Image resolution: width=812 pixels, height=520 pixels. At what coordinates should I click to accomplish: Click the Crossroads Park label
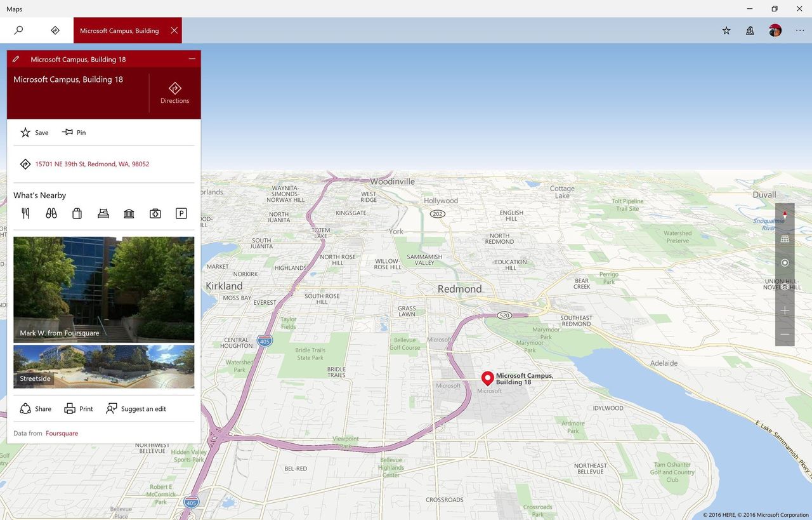[x=538, y=510]
